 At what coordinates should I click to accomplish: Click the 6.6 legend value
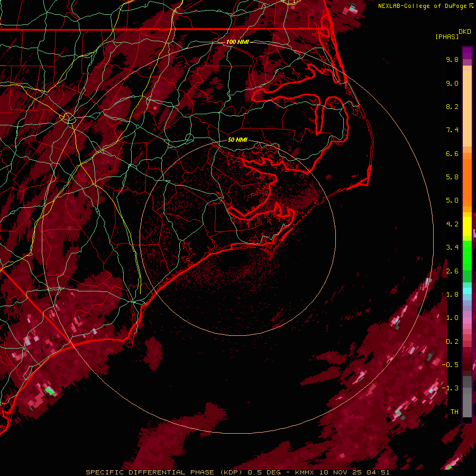click(452, 153)
